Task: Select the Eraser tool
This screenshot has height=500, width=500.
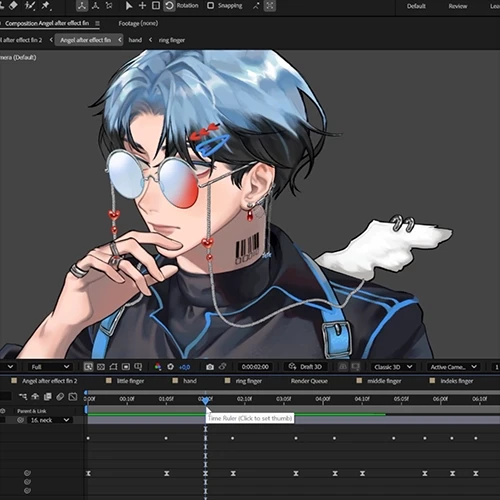Action: 13,5
